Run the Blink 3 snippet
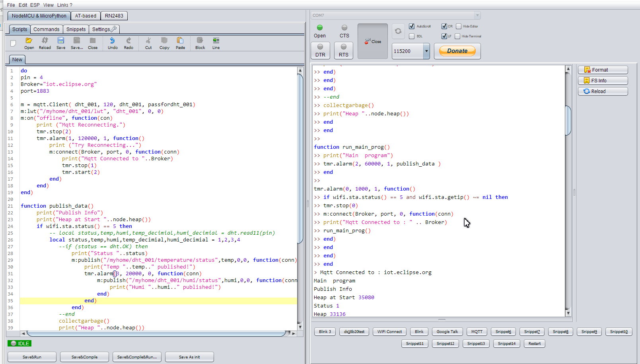The height and width of the screenshot is (364, 640). [x=325, y=331]
